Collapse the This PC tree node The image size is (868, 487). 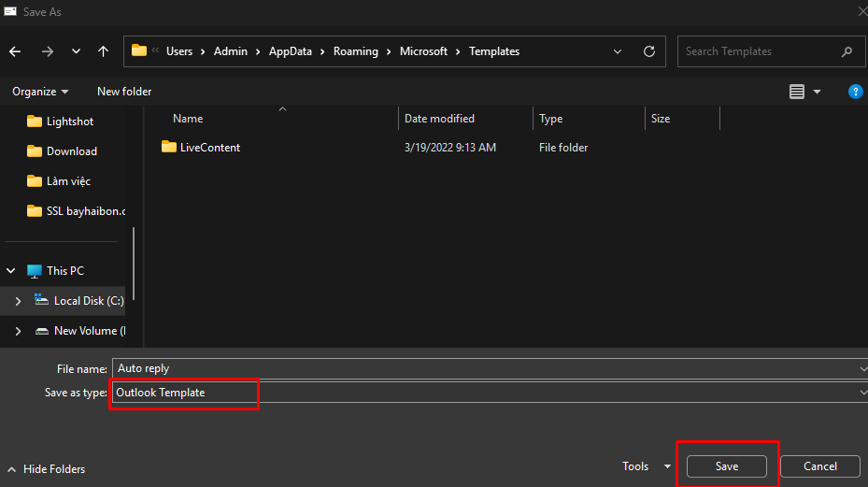[x=11, y=271]
